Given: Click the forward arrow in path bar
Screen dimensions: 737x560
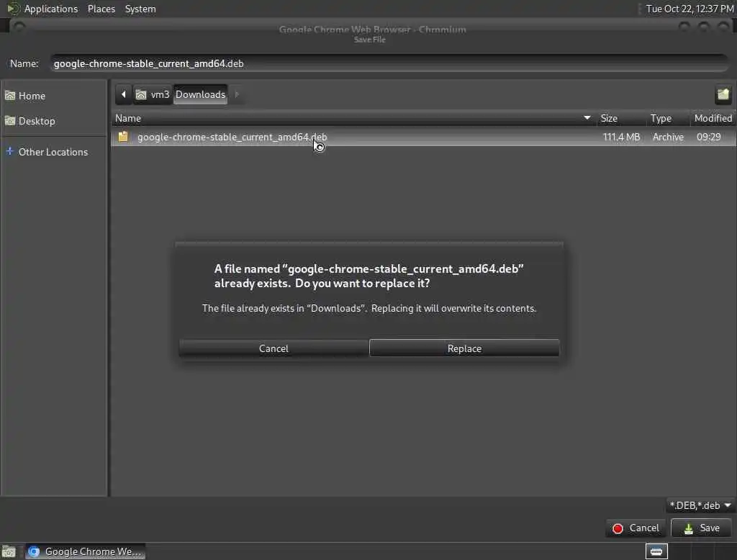Looking at the screenshot, I should [236, 94].
